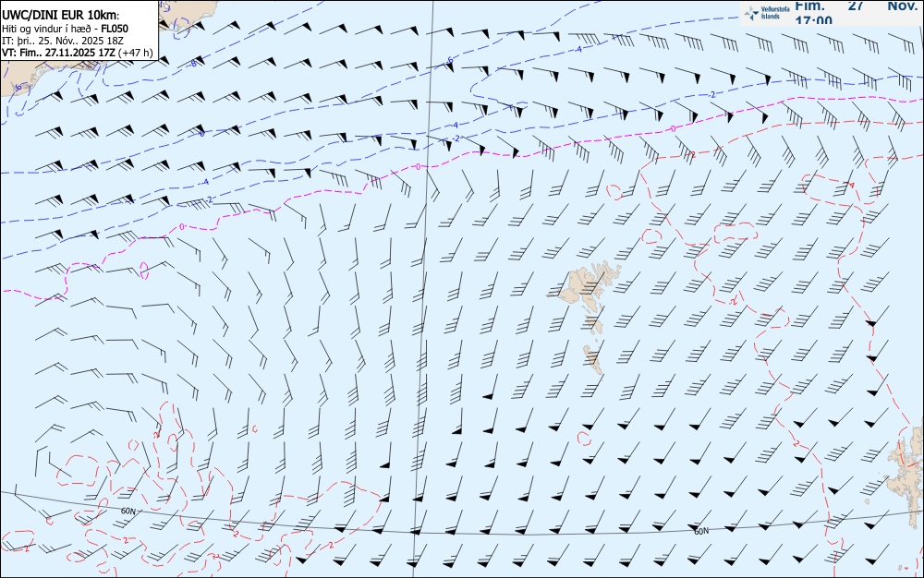This screenshot has height=578, width=924.
Task: Click the 'Hiti og vindur í hæð - FL050' line
Action: [x=65, y=29]
